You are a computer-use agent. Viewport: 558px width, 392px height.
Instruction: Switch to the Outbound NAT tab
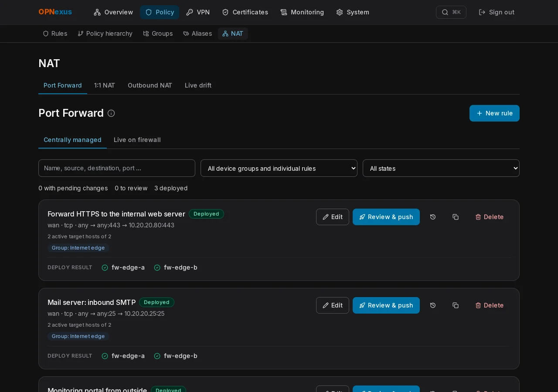pos(150,85)
